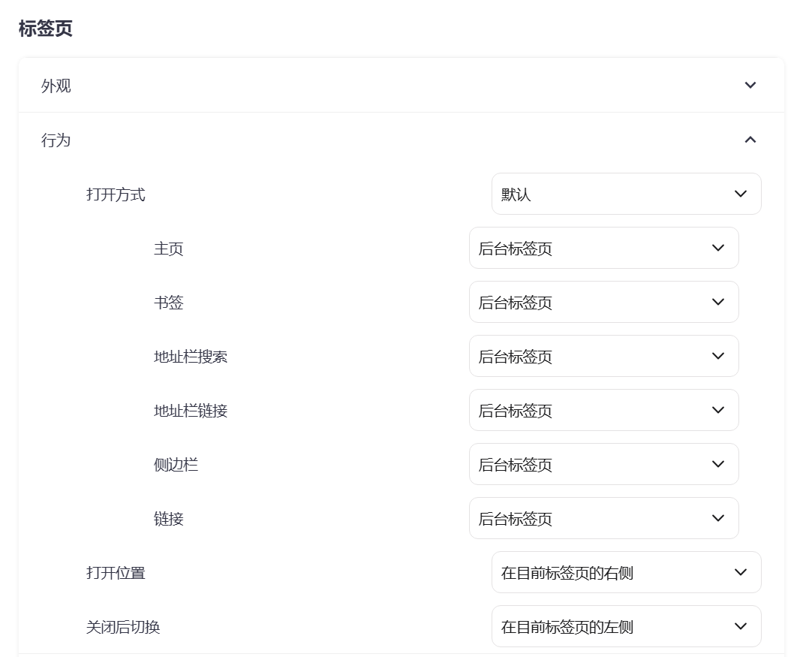
Task: Open the 书签 dropdown
Action: tap(603, 302)
